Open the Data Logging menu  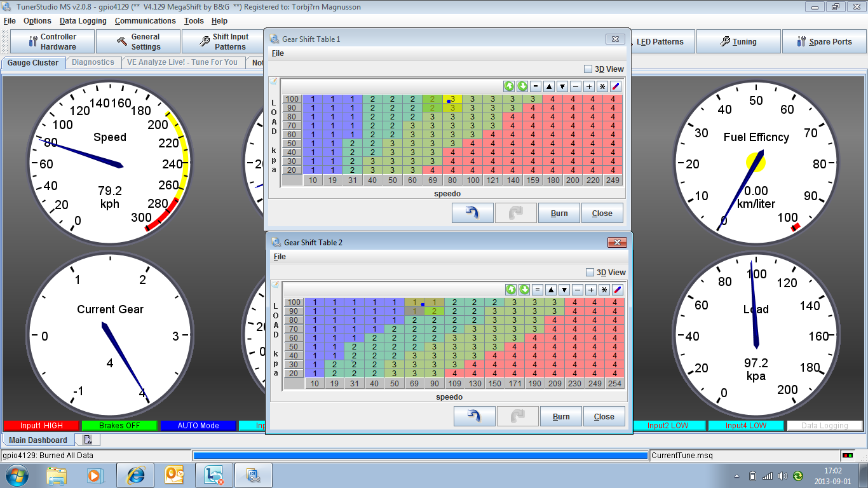[x=83, y=21]
